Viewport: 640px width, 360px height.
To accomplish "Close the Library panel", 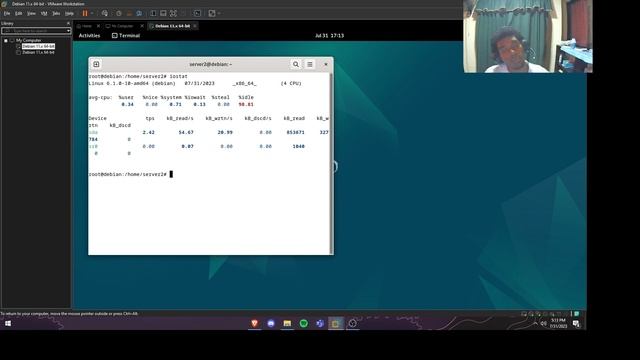I will 68,23.
